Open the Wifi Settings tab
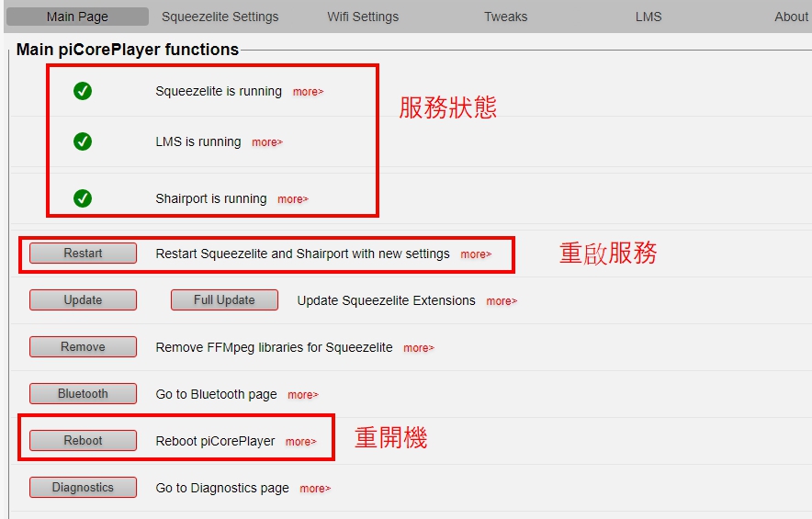The height and width of the screenshot is (519, 812). (363, 17)
